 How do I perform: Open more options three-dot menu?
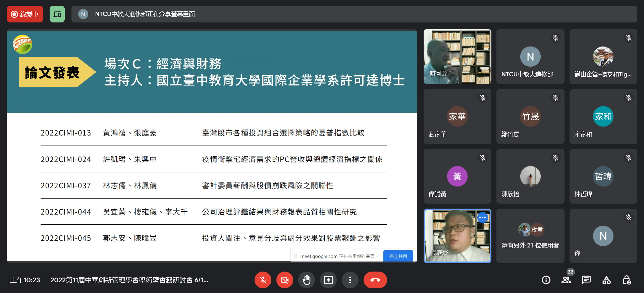click(x=350, y=280)
